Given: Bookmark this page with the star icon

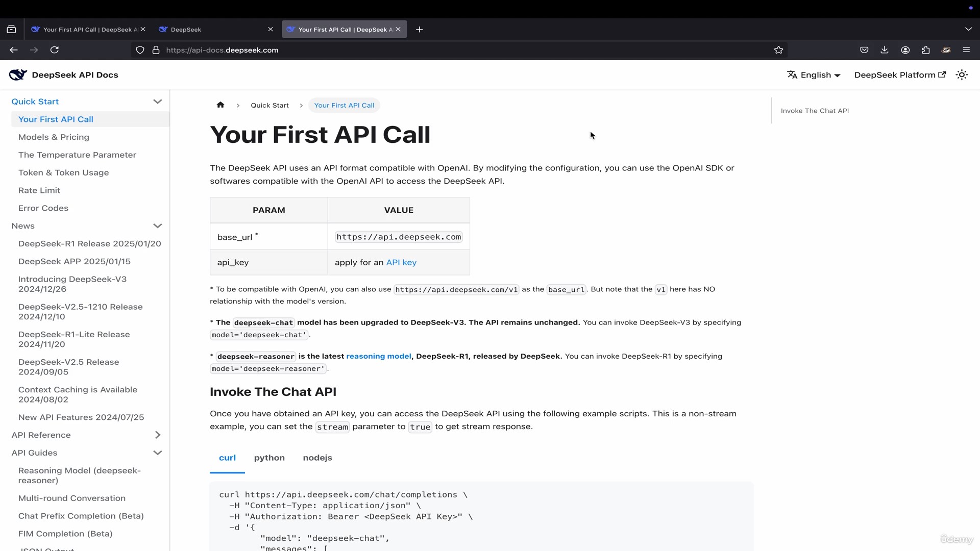Looking at the screenshot, I should point(778,50).
